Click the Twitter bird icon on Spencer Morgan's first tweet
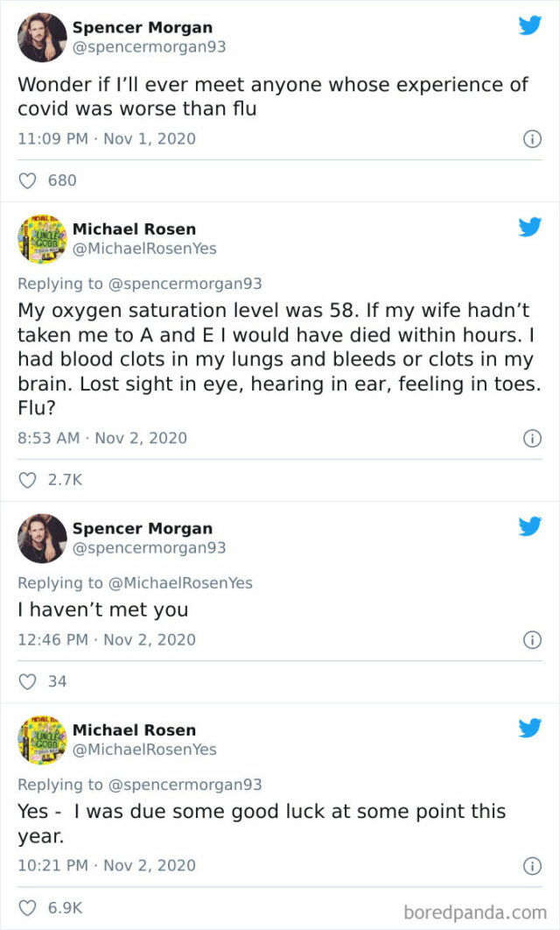 pos(530,25)
